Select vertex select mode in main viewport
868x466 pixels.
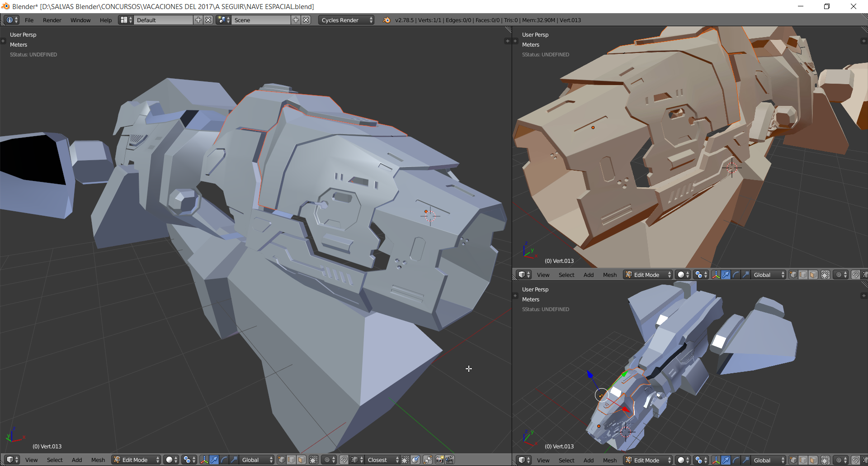pyautogui.click(x=281, y=460)
